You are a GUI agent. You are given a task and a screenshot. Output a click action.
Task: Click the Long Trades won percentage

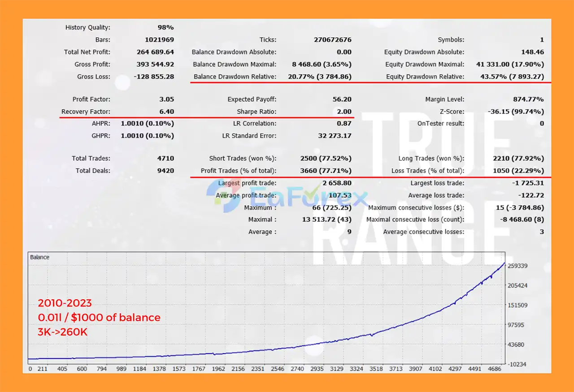[x=519, y=158]
